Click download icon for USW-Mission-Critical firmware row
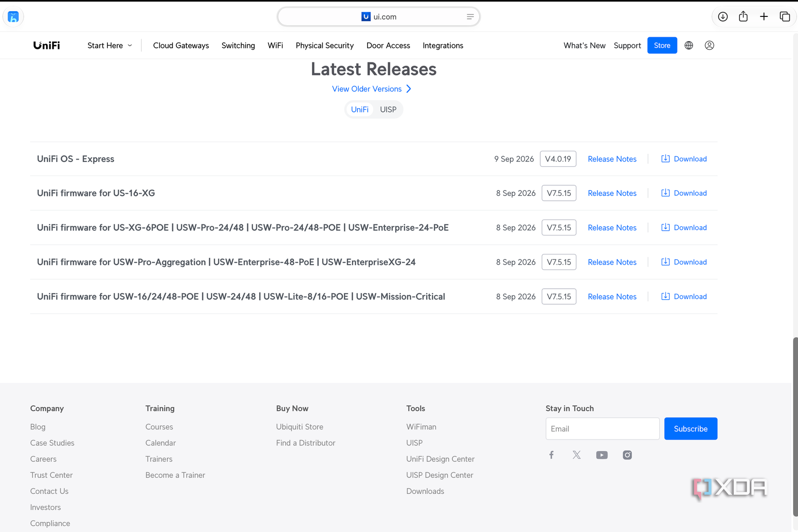Viewport: 798px width, 532px height. (x=665, y=296)
